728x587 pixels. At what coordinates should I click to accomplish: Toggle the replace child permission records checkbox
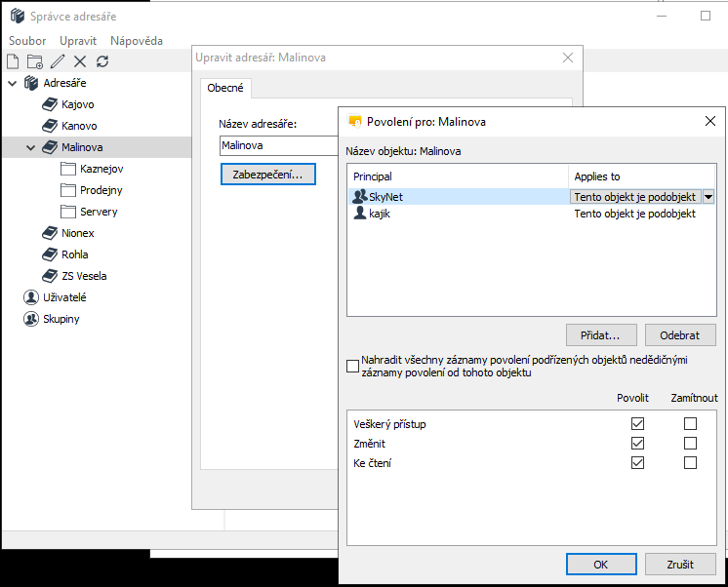[x=353, y=367]
